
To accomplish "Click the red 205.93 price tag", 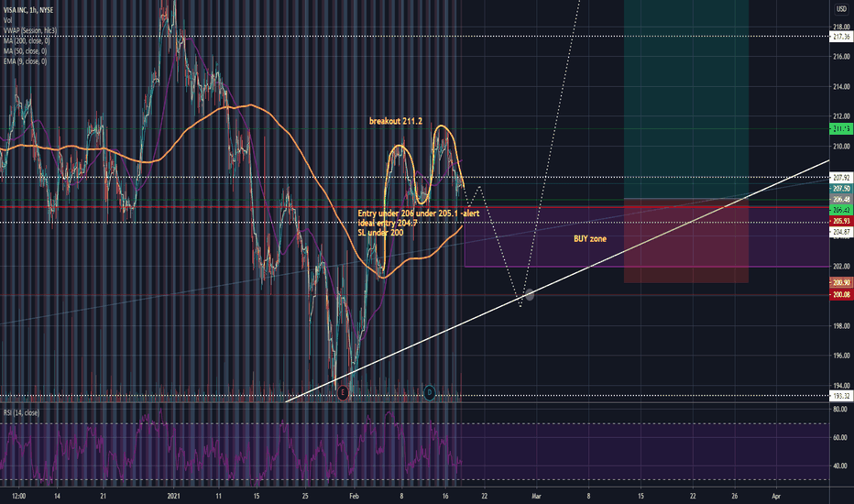I will 841,221.
